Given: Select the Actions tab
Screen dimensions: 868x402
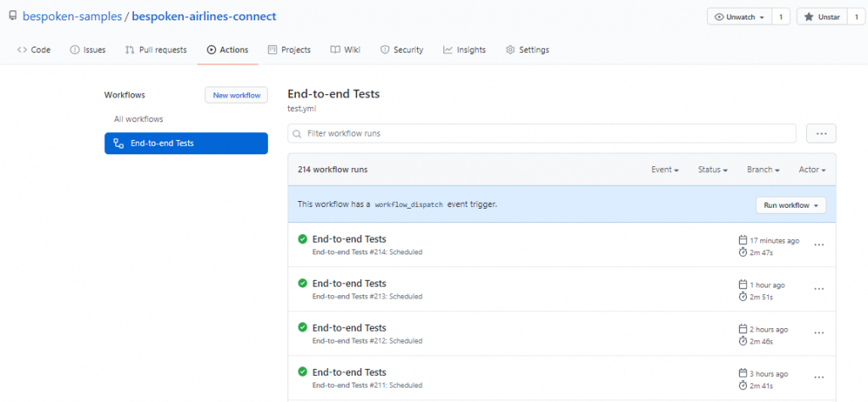Looking at the screenshot, I should point(227,50).
